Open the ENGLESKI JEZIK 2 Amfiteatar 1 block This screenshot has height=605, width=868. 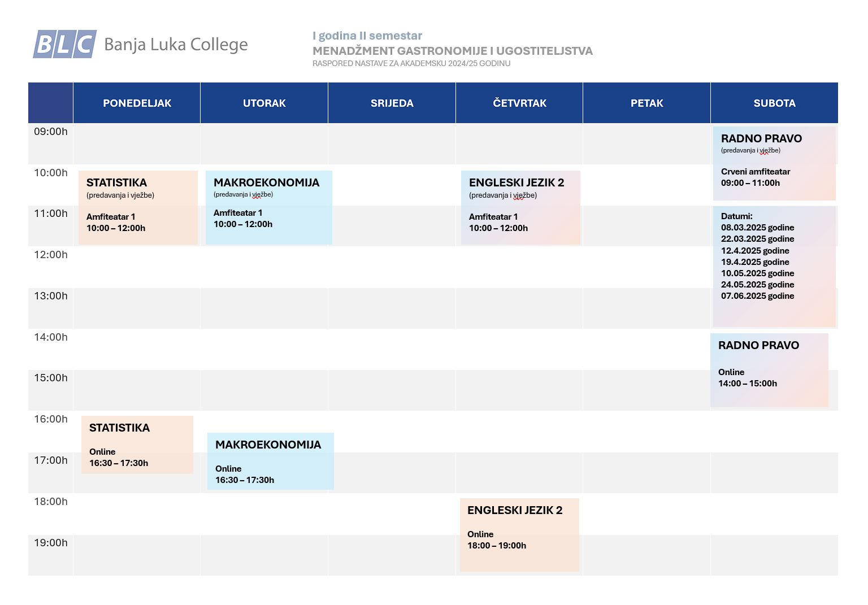(x=520, y=207)
